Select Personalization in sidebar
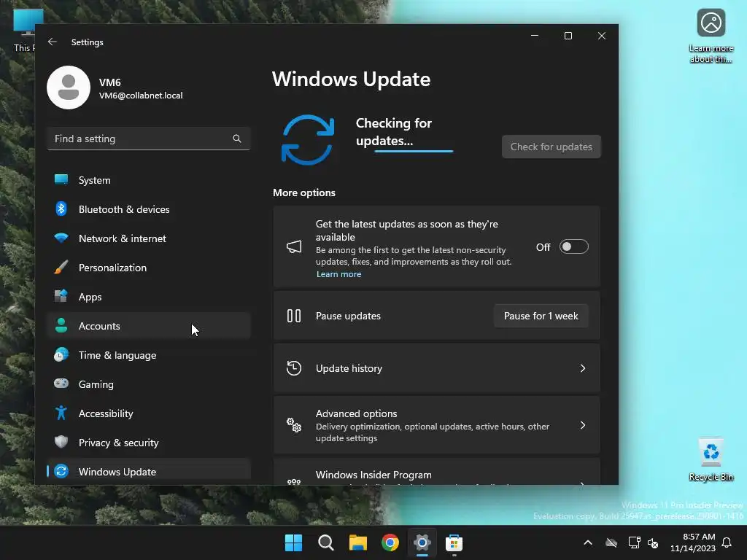This screenshot has height=560, width=747. 149,268
